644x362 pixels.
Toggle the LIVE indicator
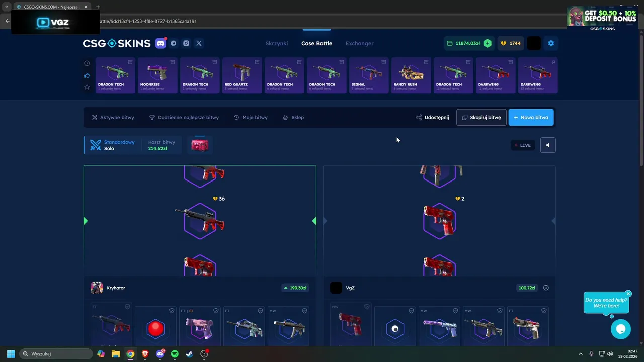[x=523, y=145]
